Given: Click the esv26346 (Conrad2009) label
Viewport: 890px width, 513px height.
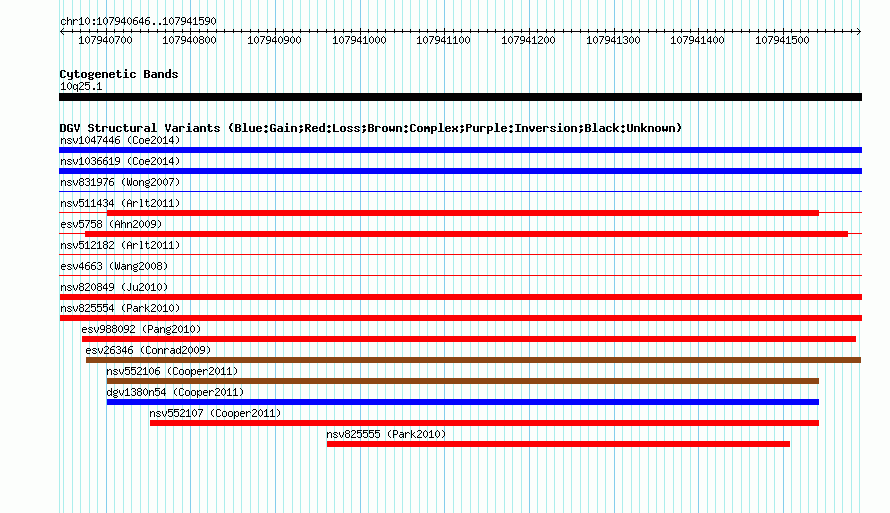Looking at the screenshot, I should (148, 350).
